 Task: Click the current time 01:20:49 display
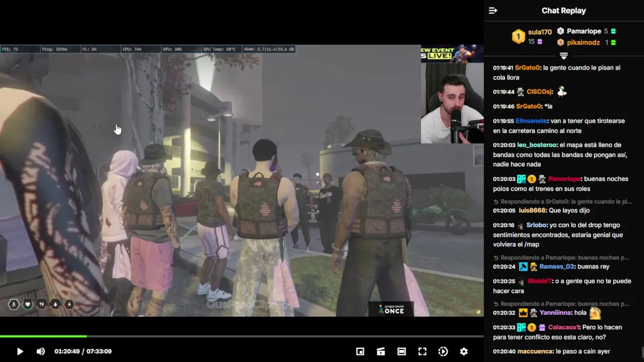[67, 351]
